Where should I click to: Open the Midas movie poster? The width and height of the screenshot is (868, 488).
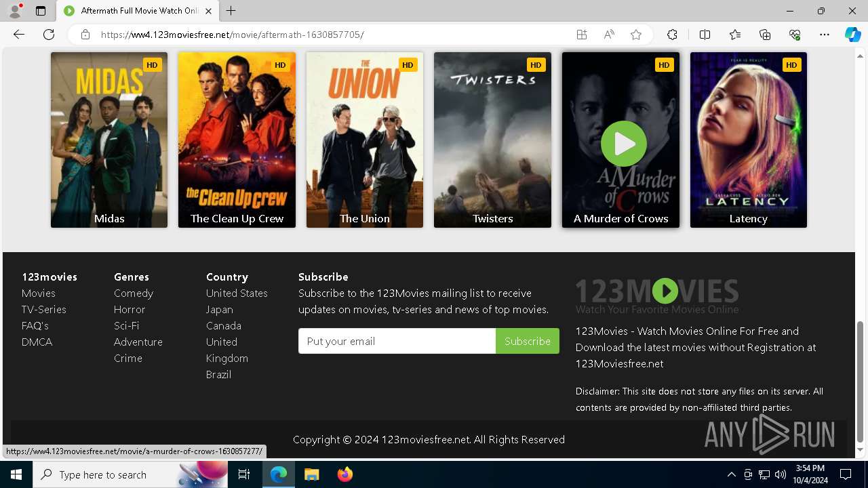pyautogui.click(x=109, y=140)
